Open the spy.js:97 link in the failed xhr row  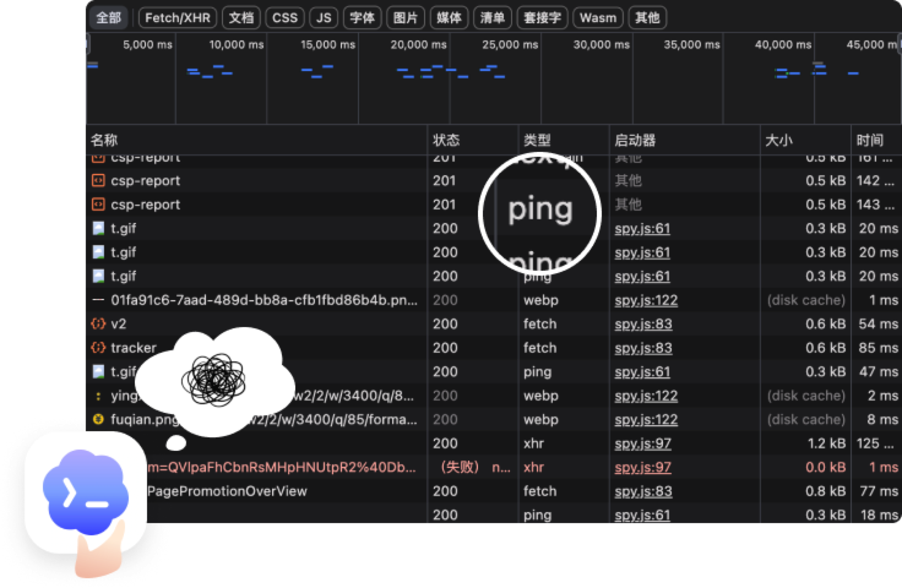[643, 467]
